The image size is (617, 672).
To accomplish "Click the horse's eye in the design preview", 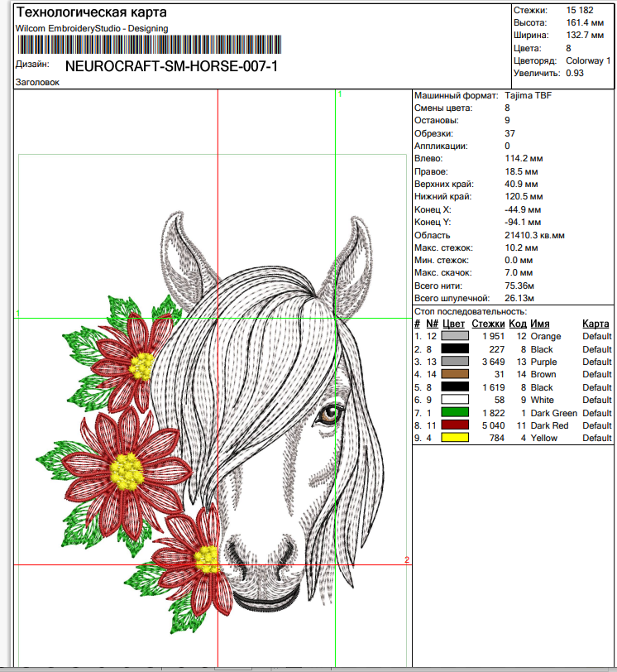I will point(332,411).
